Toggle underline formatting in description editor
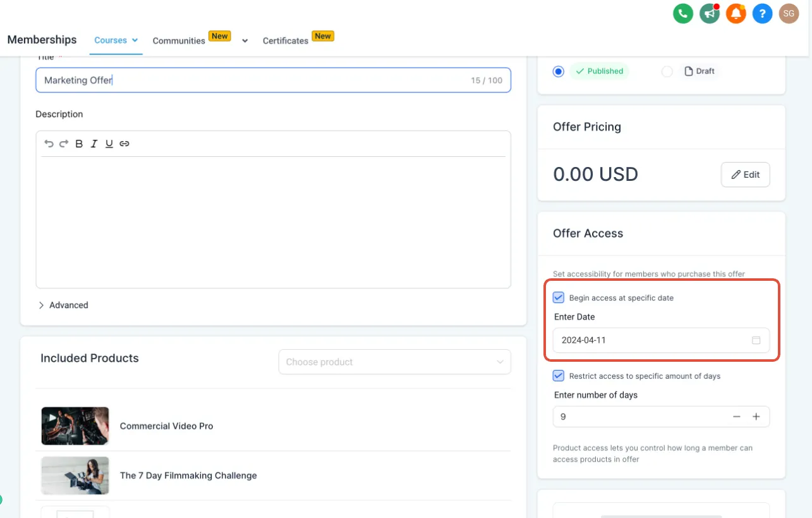Image resolution: width=812 pixels, height=518 pixels. click(109, 144)
